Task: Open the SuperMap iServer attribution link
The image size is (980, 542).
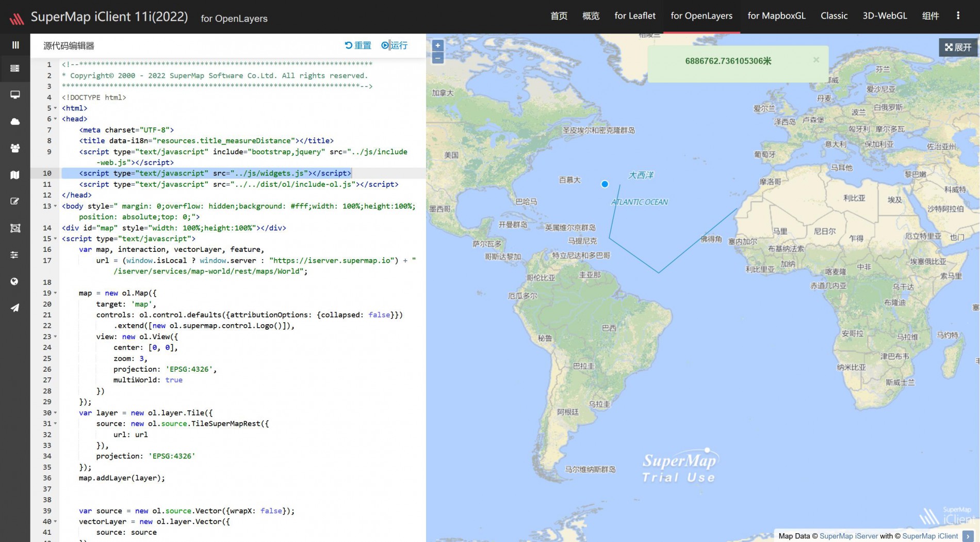Action: tap(848, 536)
